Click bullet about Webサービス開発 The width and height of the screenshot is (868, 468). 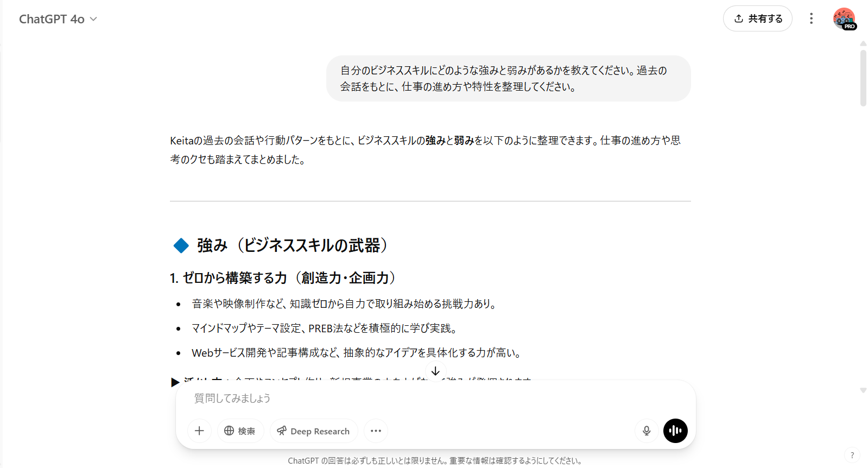click(x=358, y=352)
